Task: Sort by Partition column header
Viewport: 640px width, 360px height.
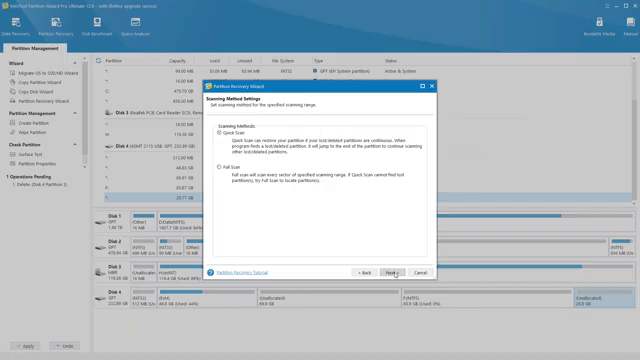Action: click(113, 61)
